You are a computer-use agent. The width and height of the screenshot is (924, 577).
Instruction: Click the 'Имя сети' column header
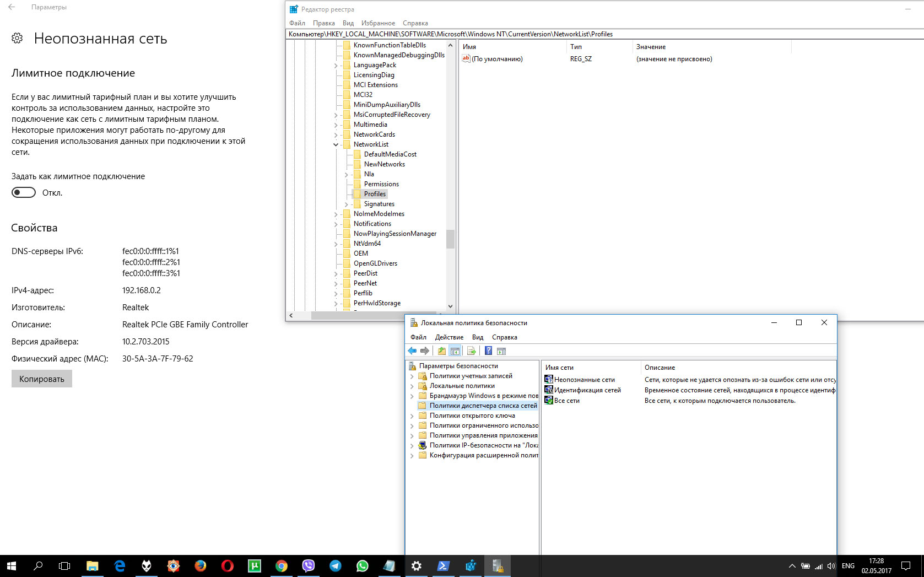(591, 368)
